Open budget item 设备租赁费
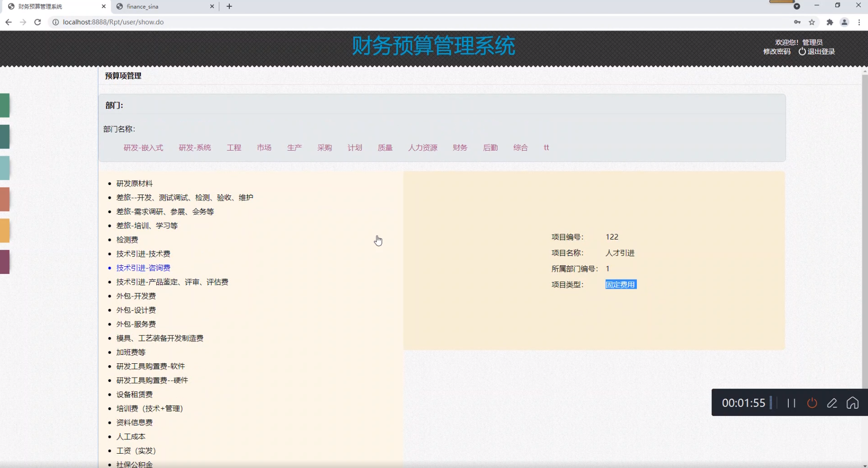The width and height of the screenshot is (868, 468). [x=135, y=394]
